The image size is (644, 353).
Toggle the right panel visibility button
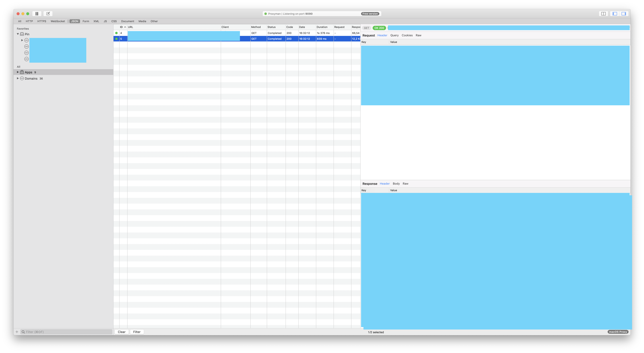[624, 14]
